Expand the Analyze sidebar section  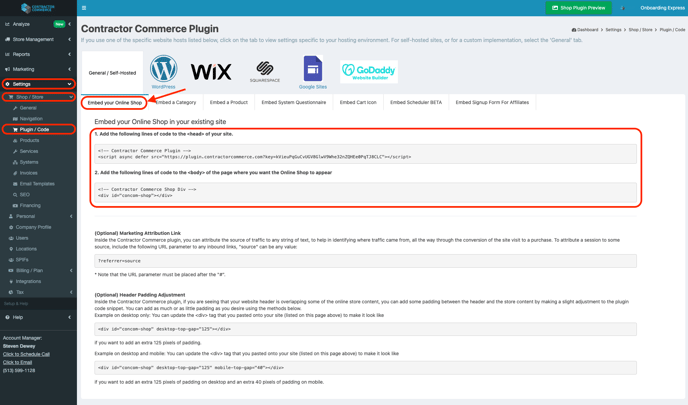point(69,24)
